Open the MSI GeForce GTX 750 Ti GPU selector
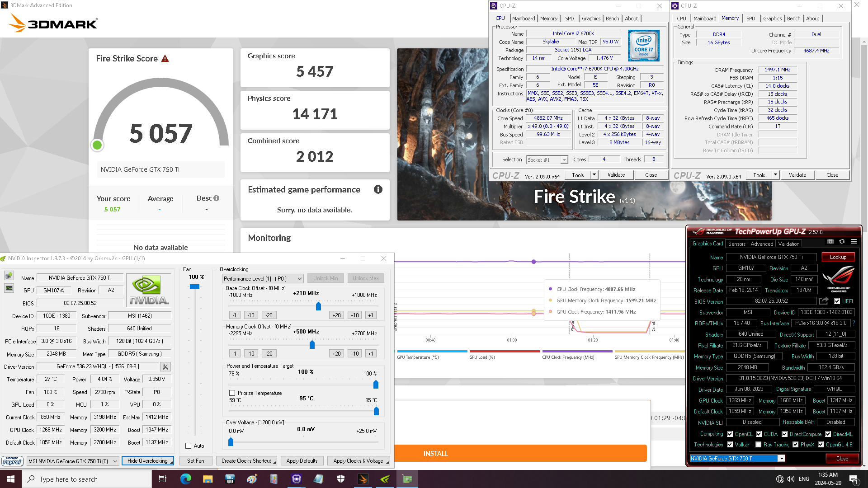This screenshot has width=868, height=488. pos(73,461)
